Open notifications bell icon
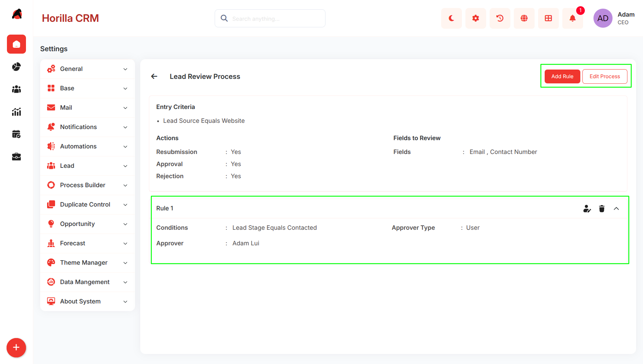The height and width of the screenshot is (364, 643). tap(572, 18)
